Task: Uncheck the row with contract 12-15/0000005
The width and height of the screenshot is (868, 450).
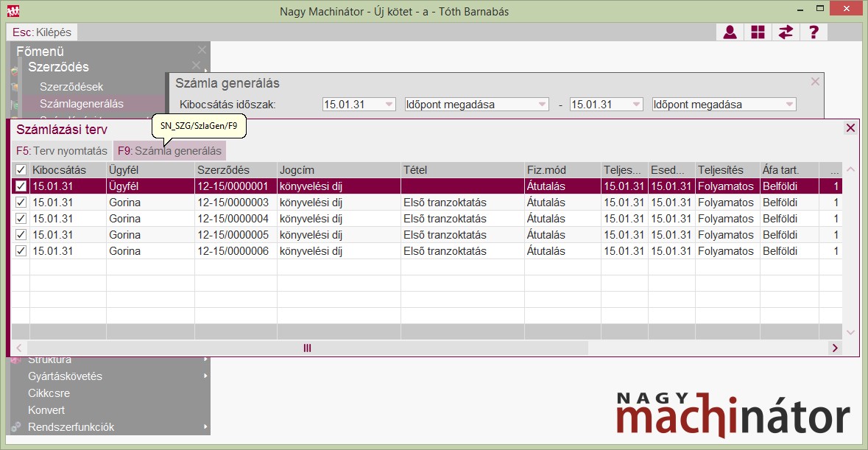Action: click(x=21, y=235)
